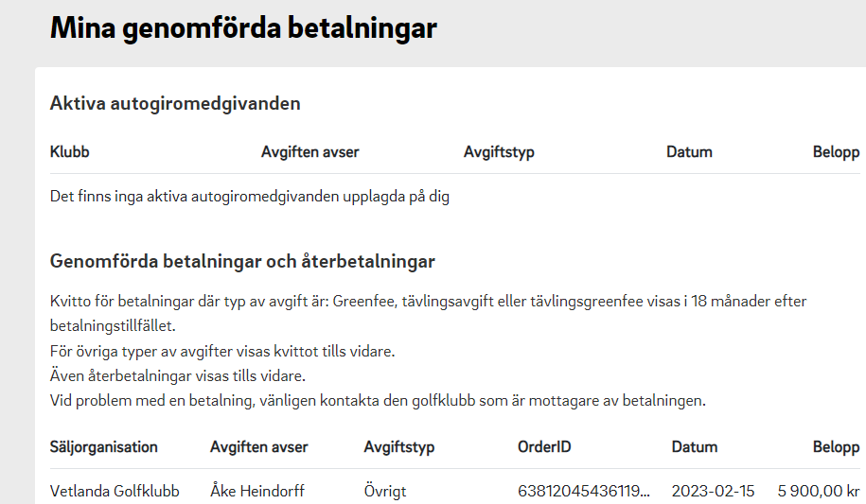Click the Aktiva autogiromedgivanden heading

click(175, 104)
